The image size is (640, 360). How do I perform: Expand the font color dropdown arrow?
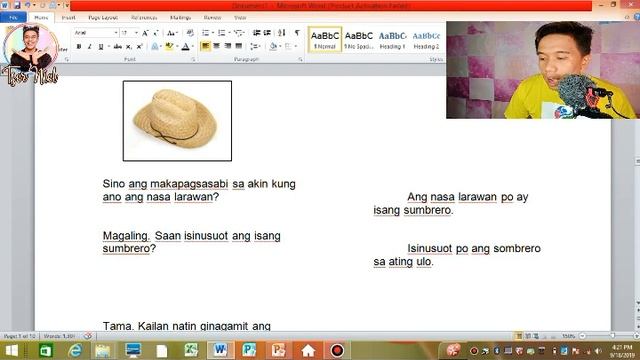pyautogui.click(x=193, y=47)
